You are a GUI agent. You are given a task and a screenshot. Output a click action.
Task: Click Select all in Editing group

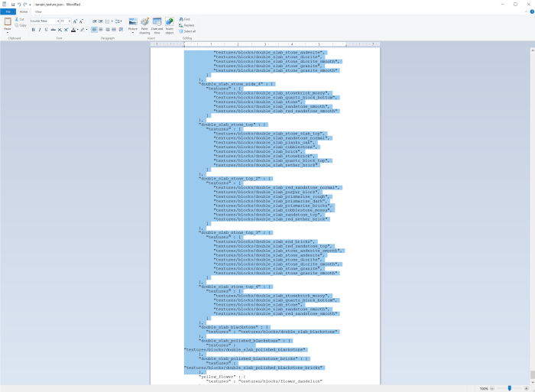(x=187, y=31)
